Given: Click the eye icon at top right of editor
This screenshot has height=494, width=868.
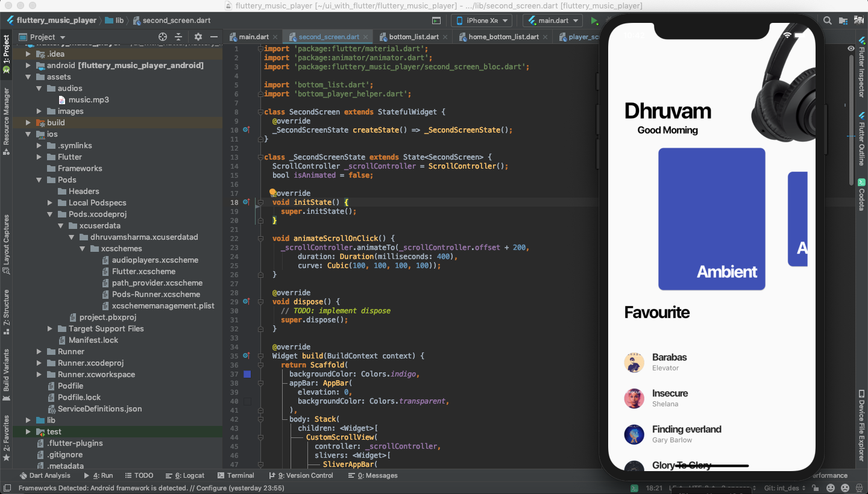Looking at the screenshot, I should (x=851, y=48).
